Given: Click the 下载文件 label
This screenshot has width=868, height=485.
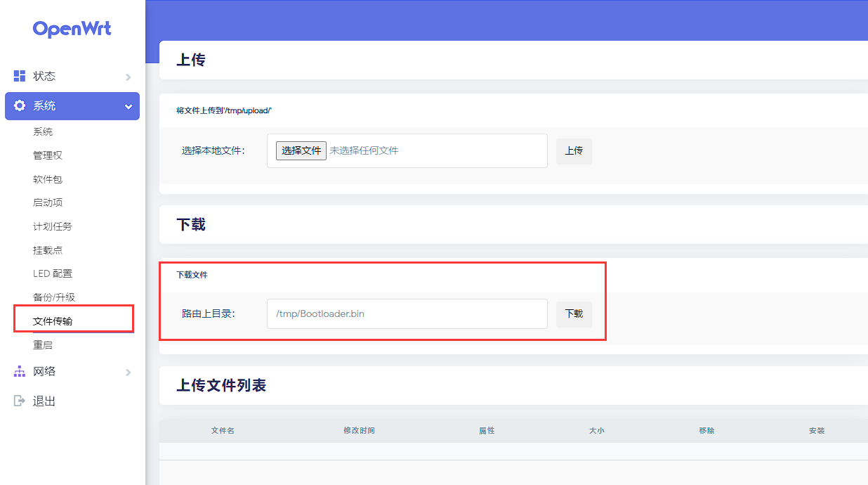Looking at the screenshot, I should pos(192,275).
